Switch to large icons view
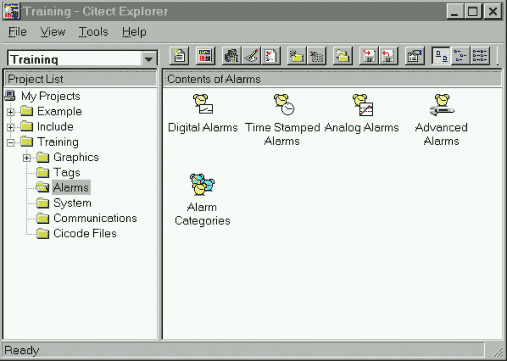Viewport: 507px width, 361px height. pos(441,55)
